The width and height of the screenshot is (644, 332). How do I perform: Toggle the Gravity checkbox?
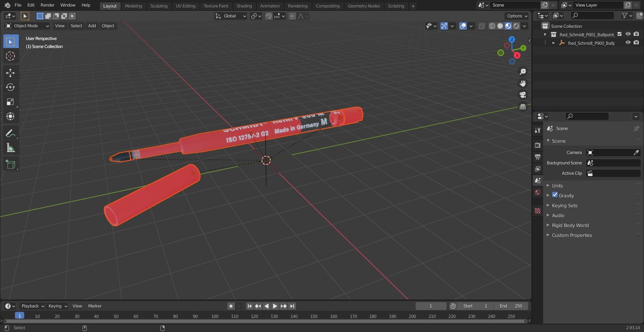point(555,195)
